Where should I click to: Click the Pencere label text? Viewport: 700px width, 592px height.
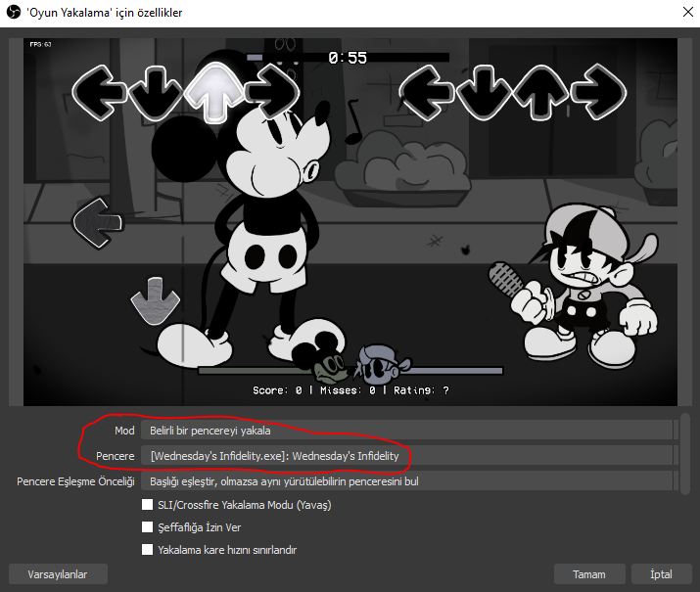coord(116,456)
